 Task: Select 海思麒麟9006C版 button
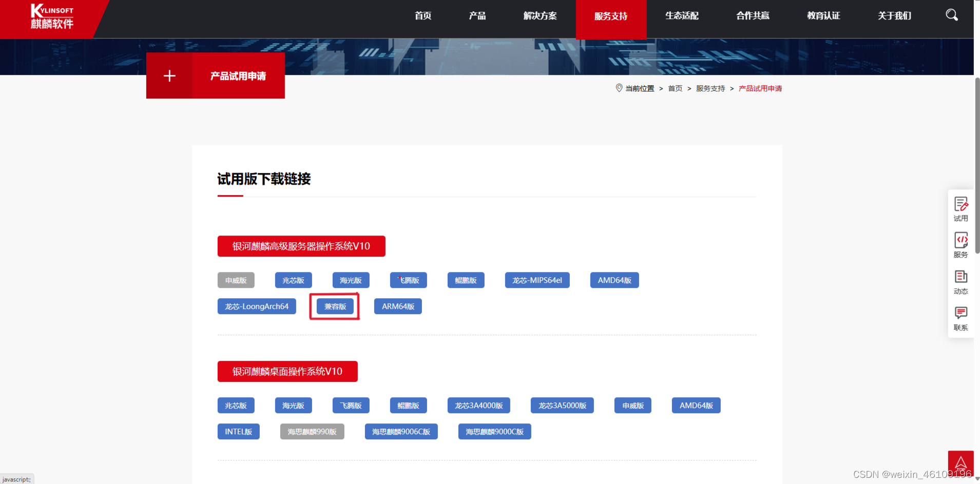pyautogui.click(x=401, y=432)
